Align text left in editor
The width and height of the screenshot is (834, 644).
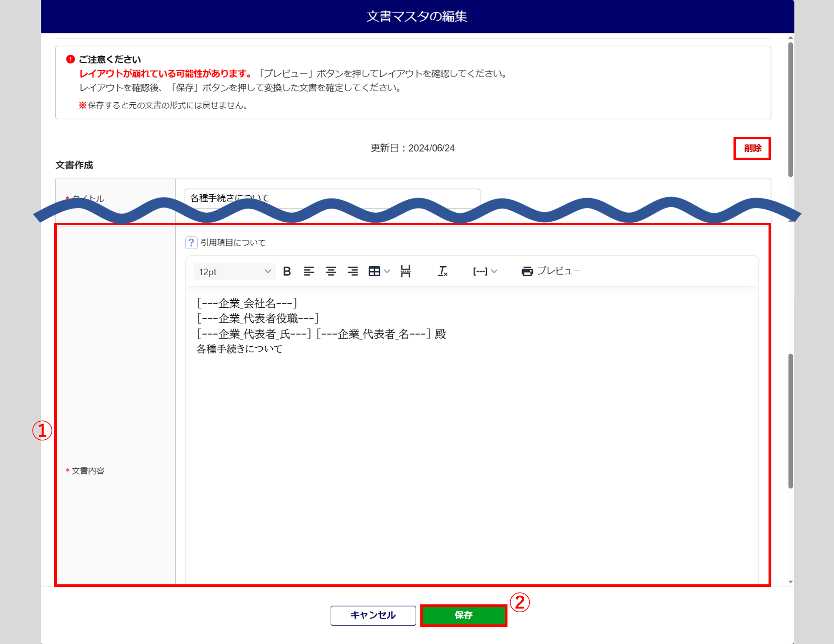pyautogui.click(x=309, y=272)
